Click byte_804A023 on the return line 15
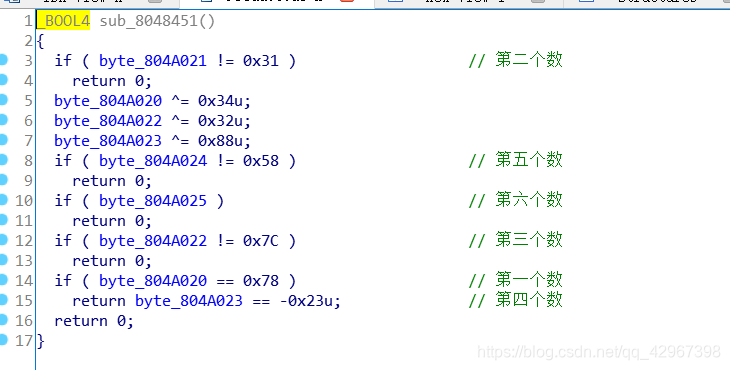This screenshot has width=730, height=370. coord(189,301)
